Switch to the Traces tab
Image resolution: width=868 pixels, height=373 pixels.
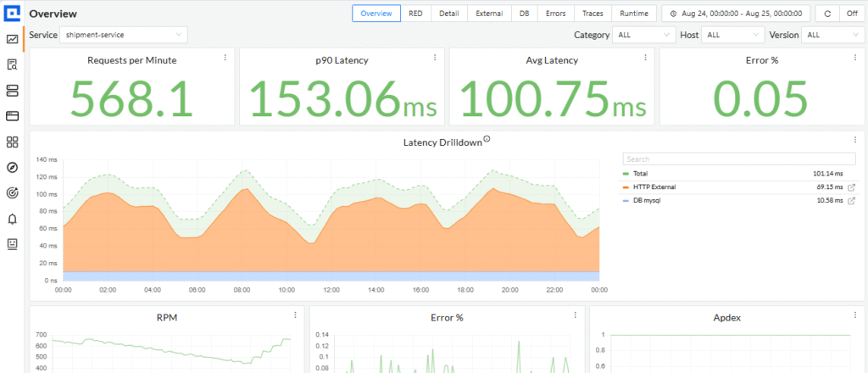[x=593, y=14]
